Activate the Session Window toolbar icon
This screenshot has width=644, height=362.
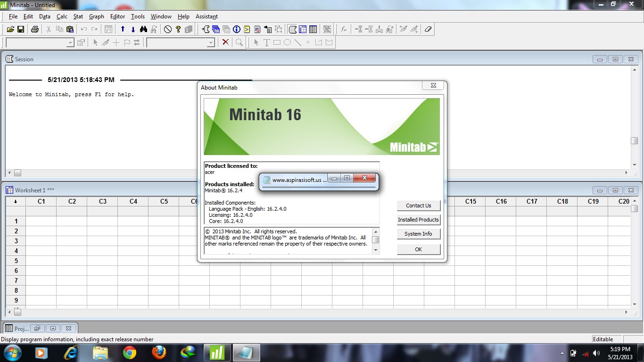coord(292,29)
